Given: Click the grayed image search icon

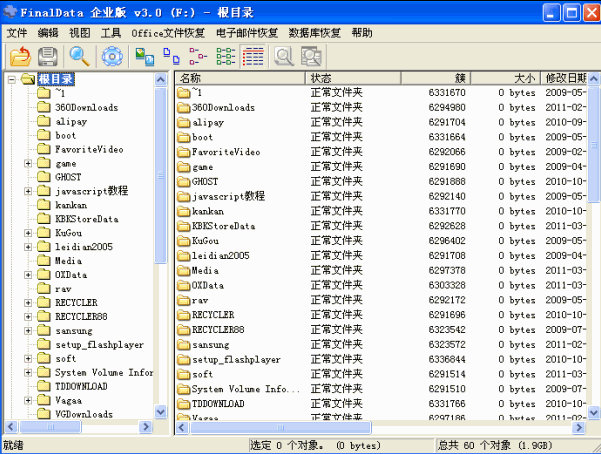Looking at the screenshot, I should [x=311, y=57].
